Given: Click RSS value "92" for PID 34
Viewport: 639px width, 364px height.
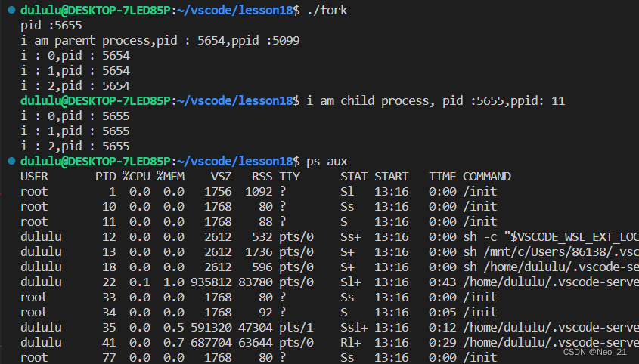Looking at the screenshot, I should pyautogui.click(x=265, y=312).
